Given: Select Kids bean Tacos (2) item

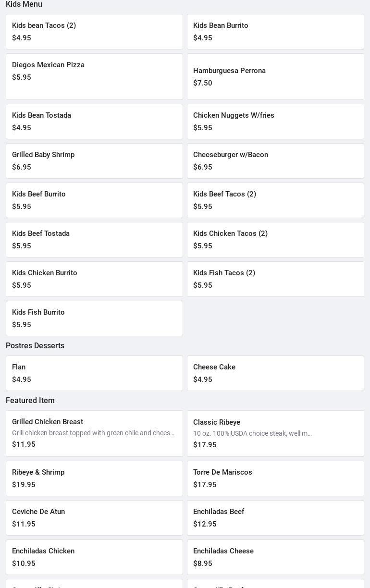Looking at the screenshot, I should pos(94,32).
